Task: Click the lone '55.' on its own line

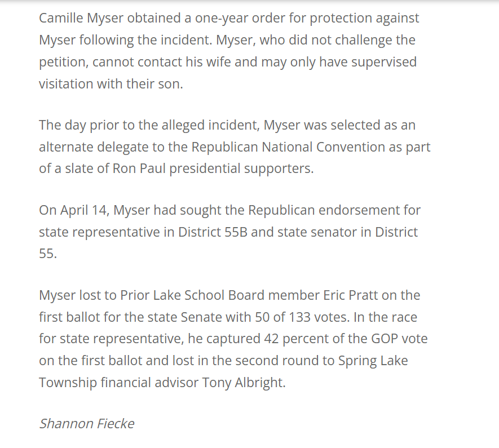Action: tap(48, 254)
